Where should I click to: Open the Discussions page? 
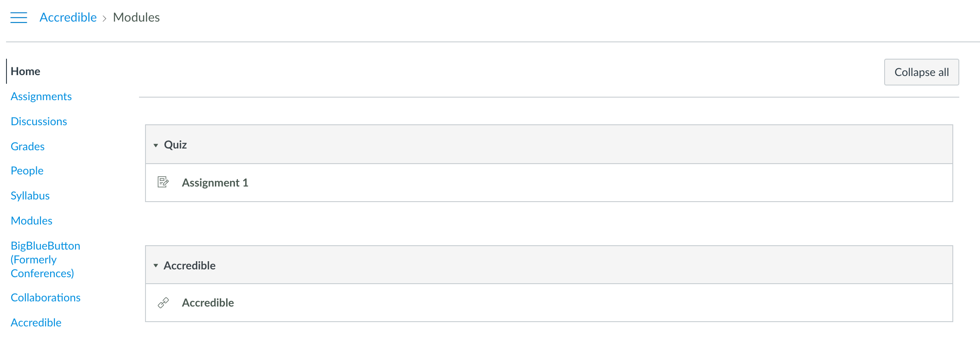pos(39,121)
